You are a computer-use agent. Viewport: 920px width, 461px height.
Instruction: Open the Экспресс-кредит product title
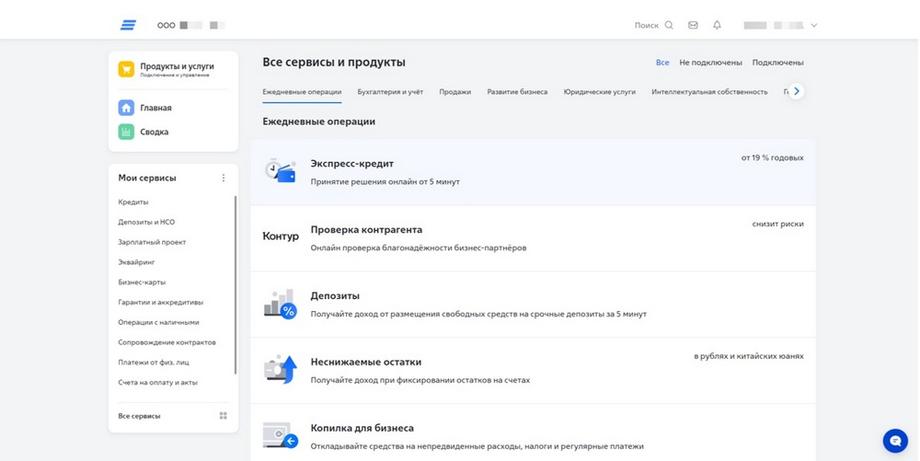(352, 164)
